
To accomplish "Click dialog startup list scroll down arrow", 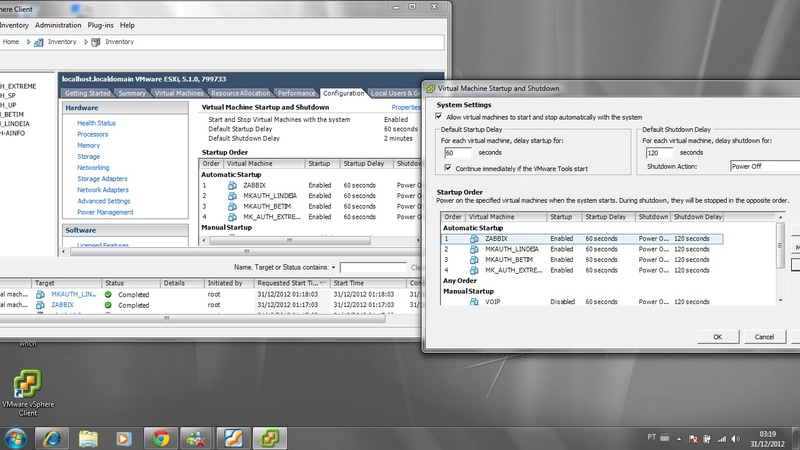I will click(780, 301).
